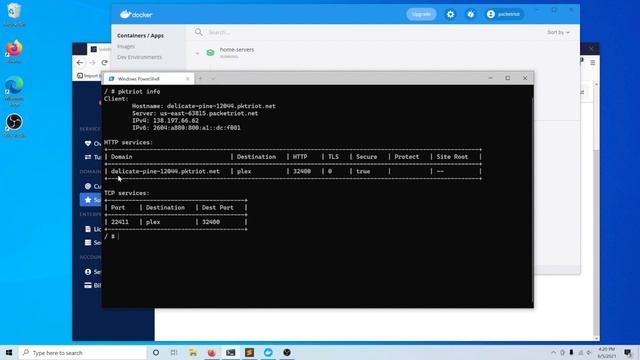The width and height of the screenshot is (640, 360).
Task: Switch to OBS Studio on taskbar
Action: 287,353
